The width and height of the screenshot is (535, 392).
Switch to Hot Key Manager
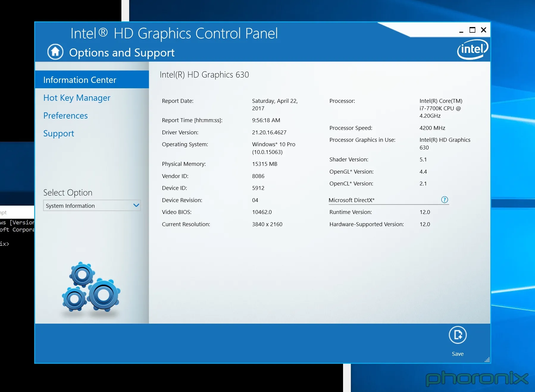coord(77,98)
